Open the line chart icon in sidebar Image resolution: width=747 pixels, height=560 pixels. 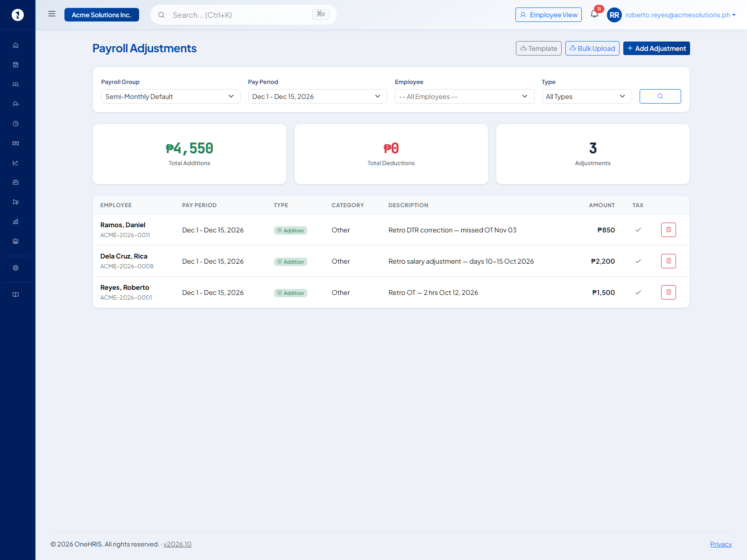pyautogui.click(x=15, y=163)
